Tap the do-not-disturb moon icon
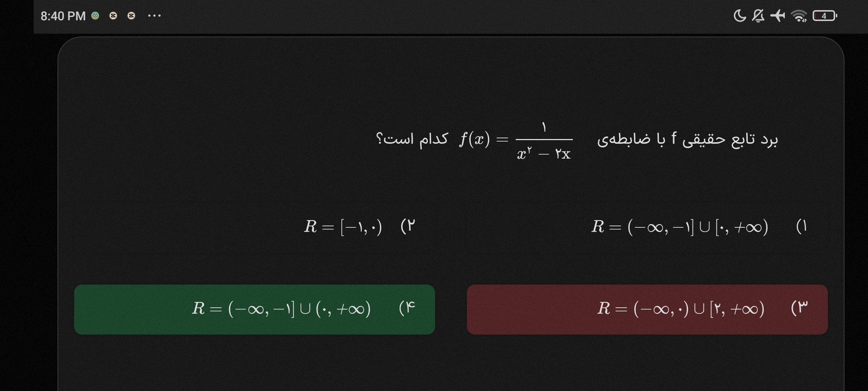 click(740, 16)
